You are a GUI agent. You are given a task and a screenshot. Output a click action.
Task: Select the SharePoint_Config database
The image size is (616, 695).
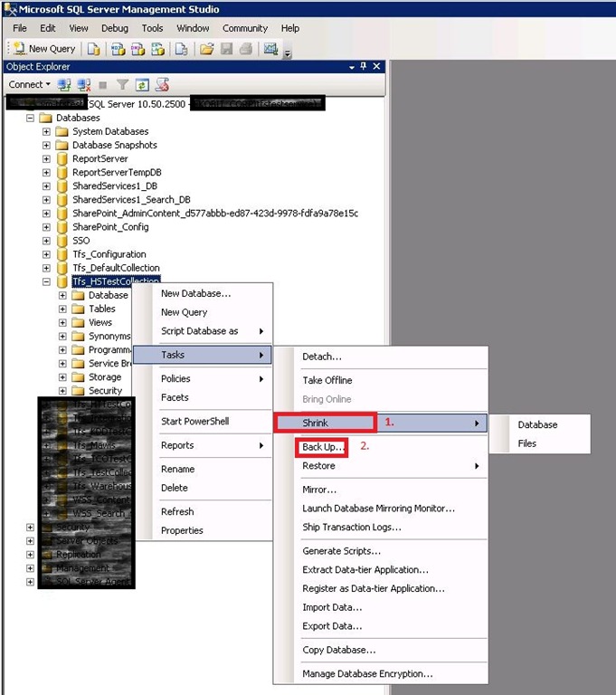click(110, 227)
